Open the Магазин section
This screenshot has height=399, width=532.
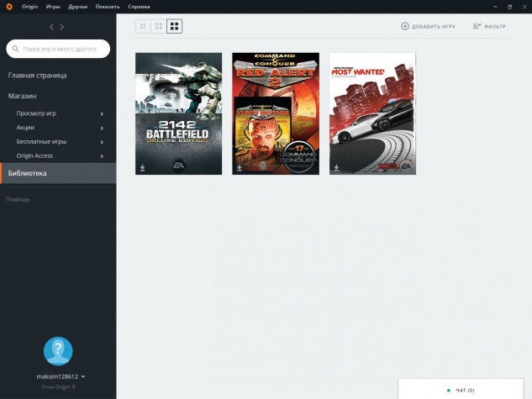(x=22, y=96)
